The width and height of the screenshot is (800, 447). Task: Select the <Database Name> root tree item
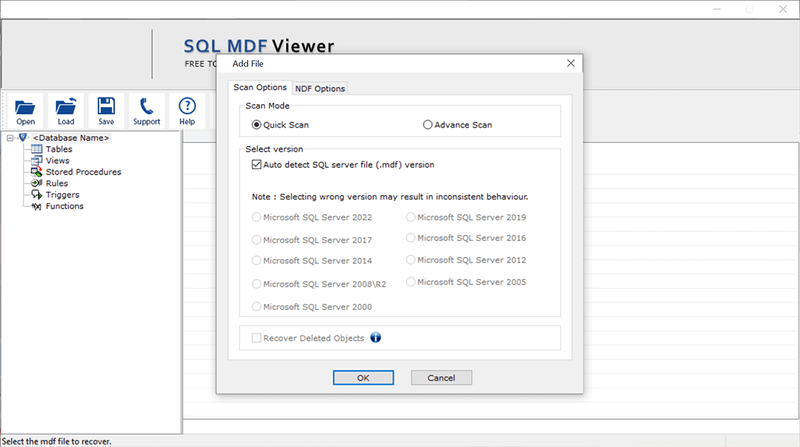71,138
